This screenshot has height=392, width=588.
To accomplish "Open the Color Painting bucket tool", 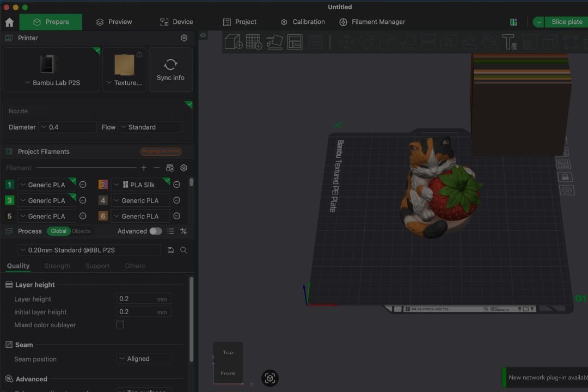I will (489, 41).
